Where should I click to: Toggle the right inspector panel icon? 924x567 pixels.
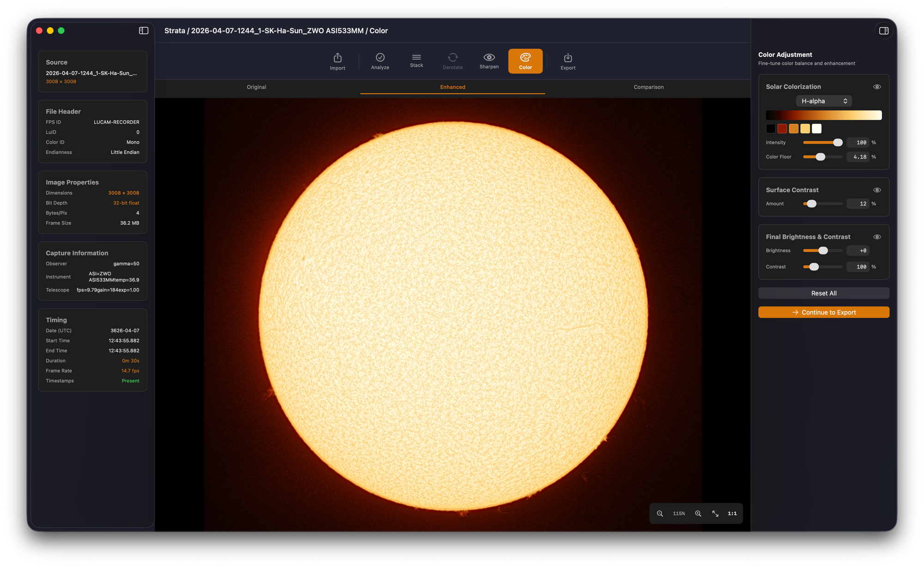tap(883, 31)
